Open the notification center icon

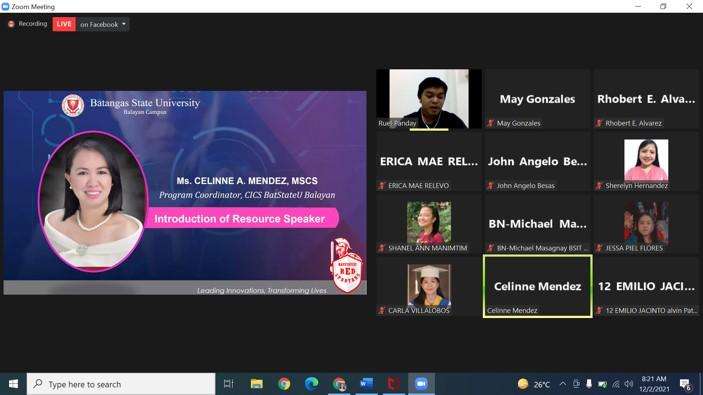(685, 384)
